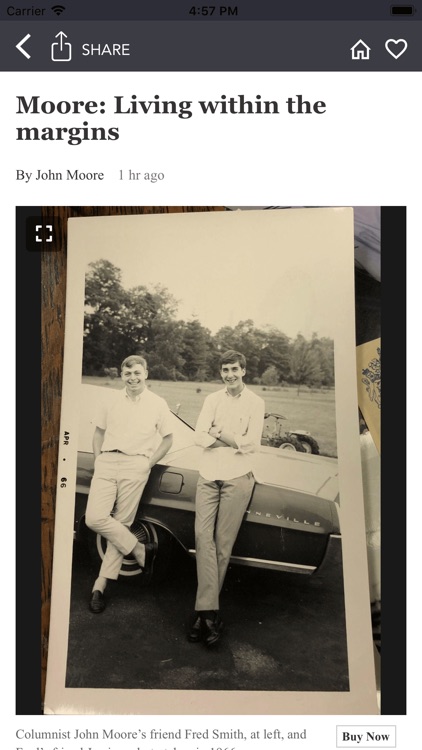Open the black-and-white article photo
This screenshot has height=750, width=422.
pos(211,460)
